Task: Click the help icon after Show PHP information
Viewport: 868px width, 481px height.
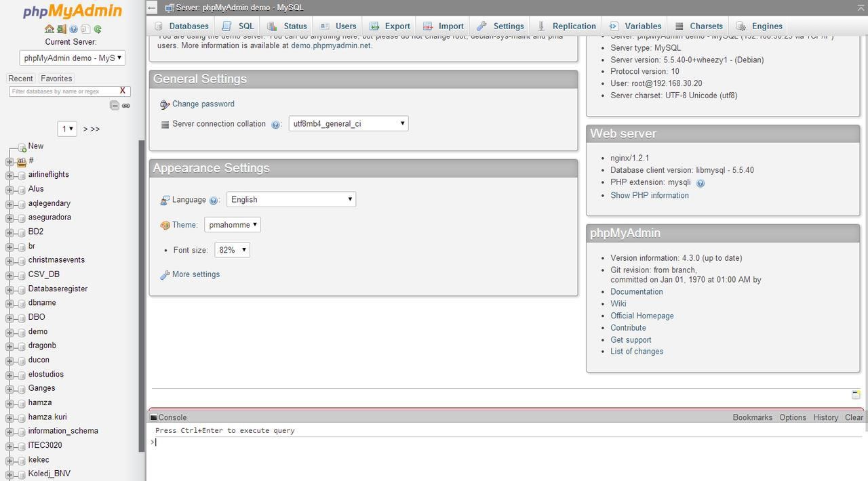Action: point(701,182)
